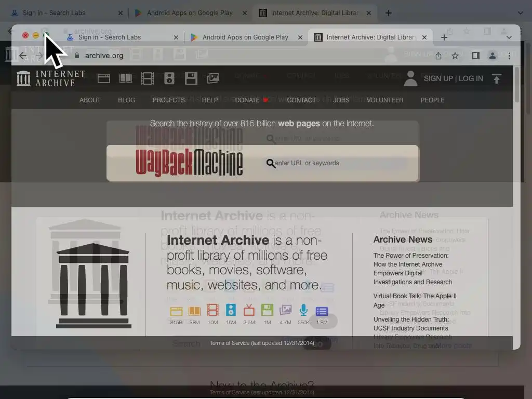532x399 pixels.
Task: Open 'Virtual Book Talk: The Apple II Age' link
Action: click(x=415, y=301)
